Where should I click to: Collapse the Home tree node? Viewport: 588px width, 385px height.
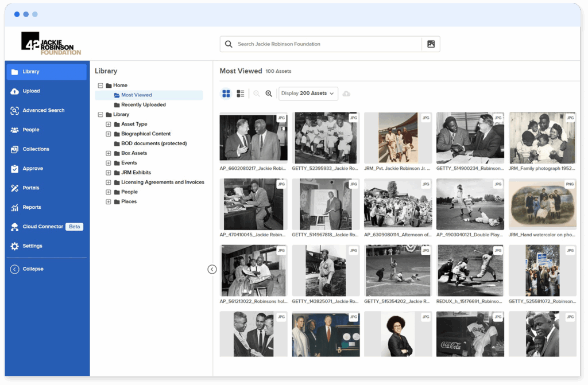[100, 85]
